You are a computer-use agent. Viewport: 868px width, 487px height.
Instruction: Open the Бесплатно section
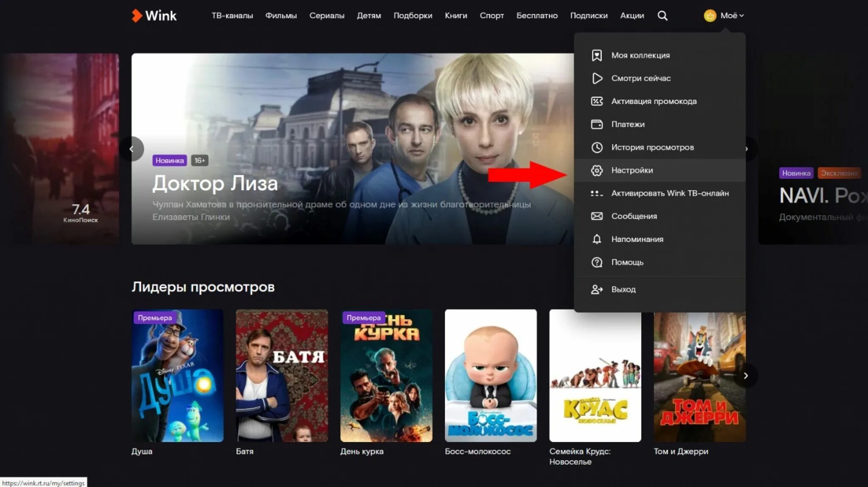click(x=537, y=16)
